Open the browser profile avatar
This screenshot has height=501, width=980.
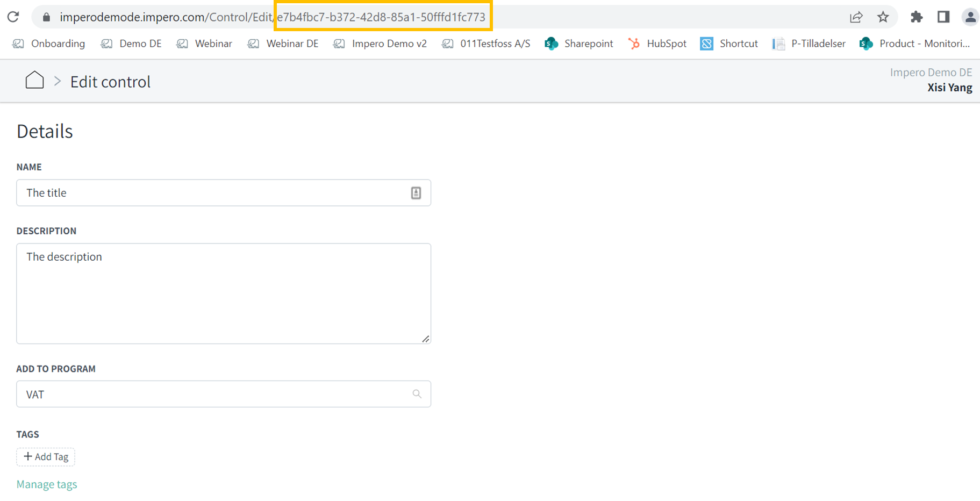pyautogui.click(x=970, y=17)
